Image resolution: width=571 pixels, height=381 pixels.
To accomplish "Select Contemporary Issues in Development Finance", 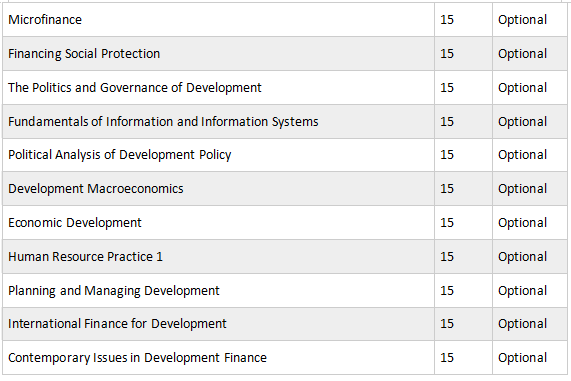I will [137, 358].
